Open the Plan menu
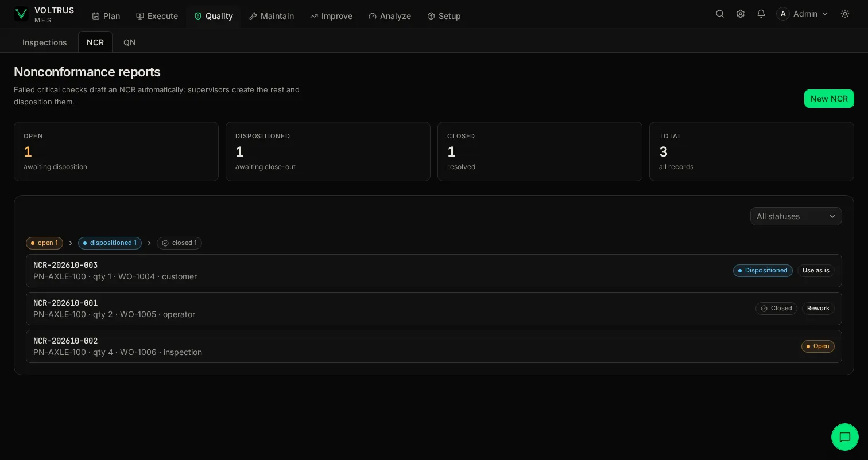 [x=106, y=16]
